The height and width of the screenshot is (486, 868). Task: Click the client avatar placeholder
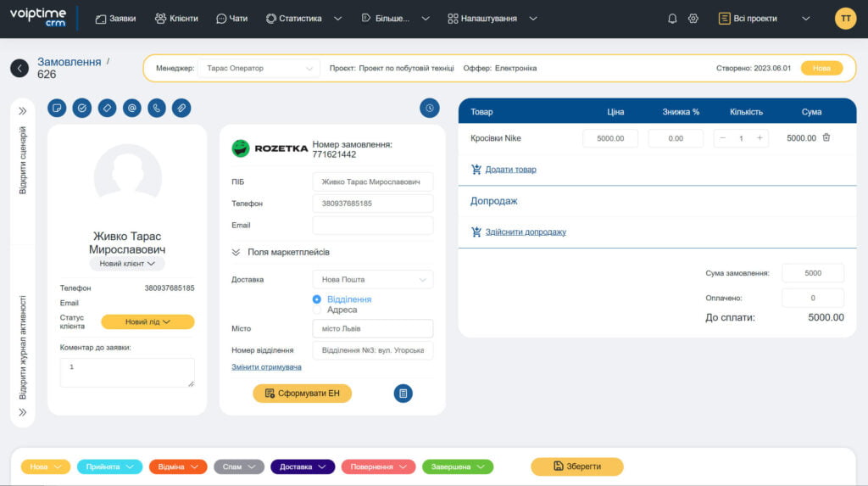pyautogui.click(x=127, y=175)
